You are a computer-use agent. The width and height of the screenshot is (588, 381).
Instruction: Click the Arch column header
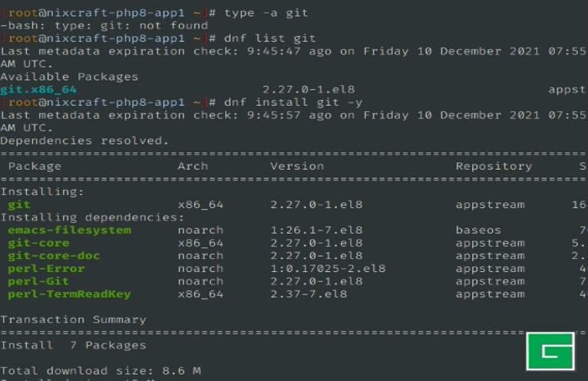click(x=193, y=166)
